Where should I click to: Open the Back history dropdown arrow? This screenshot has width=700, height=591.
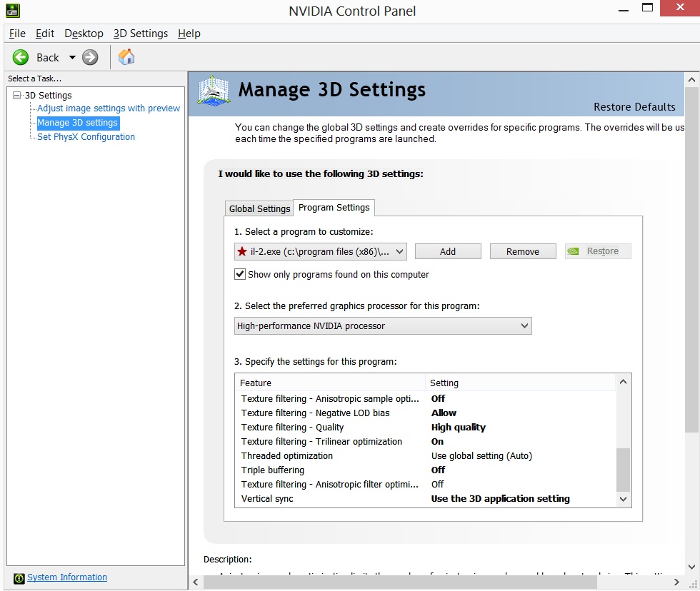(72, 57)
